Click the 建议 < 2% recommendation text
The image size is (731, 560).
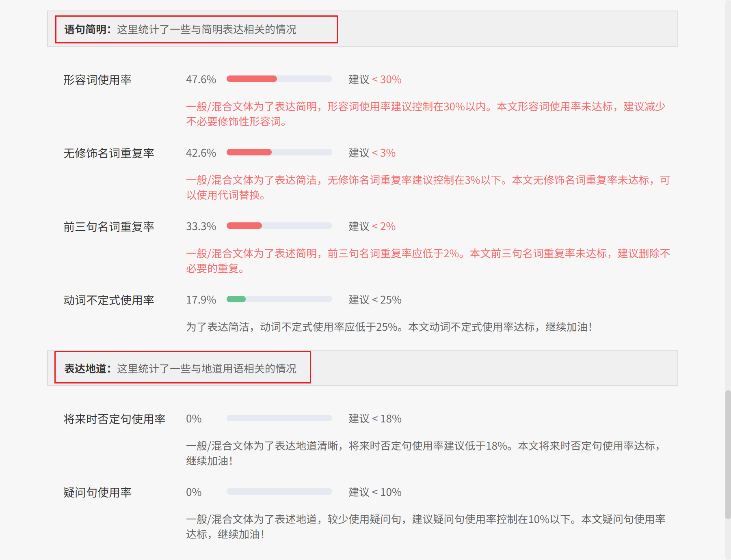[372, 226]
